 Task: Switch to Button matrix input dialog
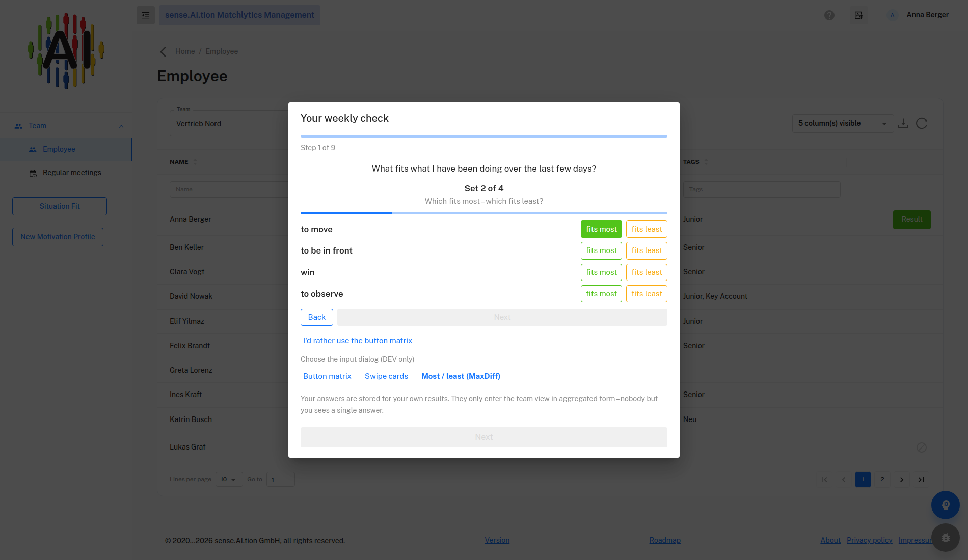point(327,376)
